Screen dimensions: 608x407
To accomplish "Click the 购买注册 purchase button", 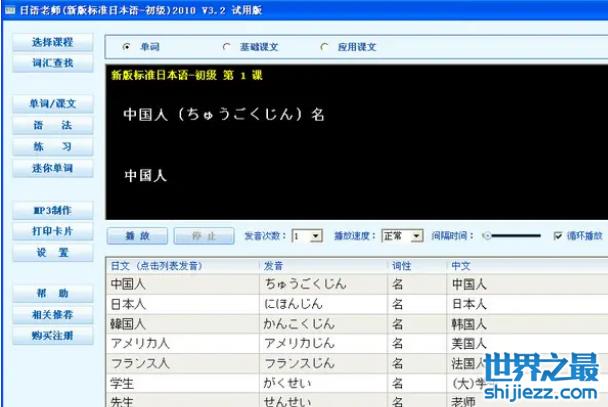I will point(52,336).
